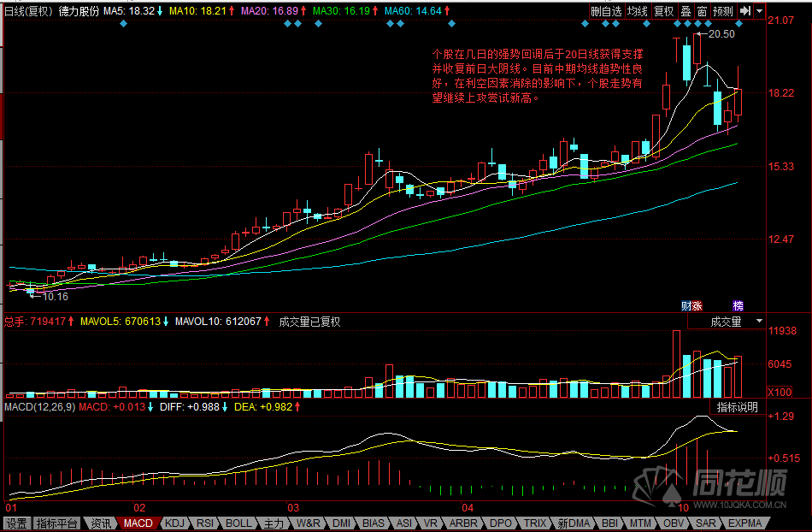Toggle 复权 price adjustment mode
This screenshot has height=532, width=812.
click(663, 11)
